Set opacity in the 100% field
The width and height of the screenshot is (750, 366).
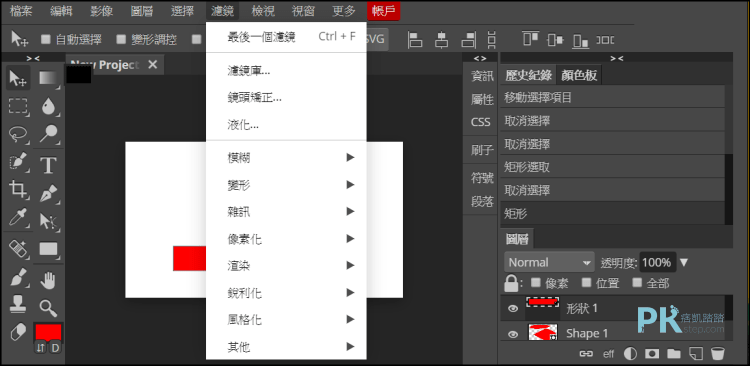(657, 262)
